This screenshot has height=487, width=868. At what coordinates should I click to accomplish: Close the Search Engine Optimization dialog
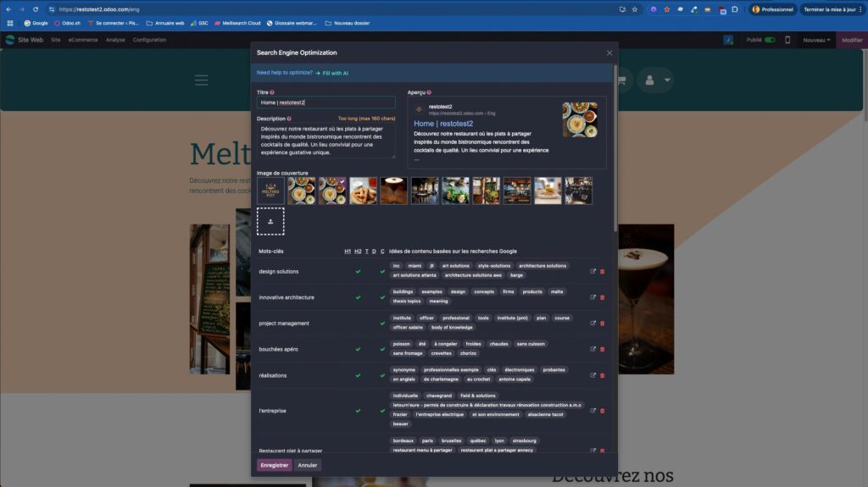(x=609, y=53)
